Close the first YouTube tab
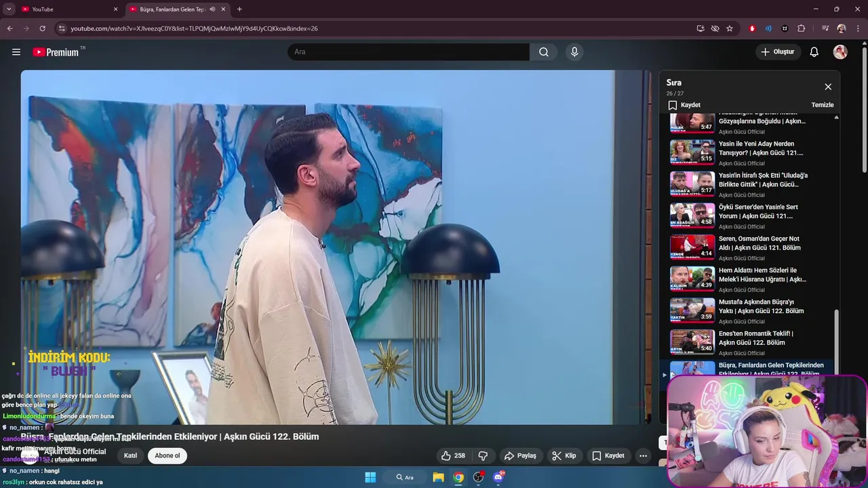The height and width of the screenshot is (488, 868). click(x=115, y=9)
